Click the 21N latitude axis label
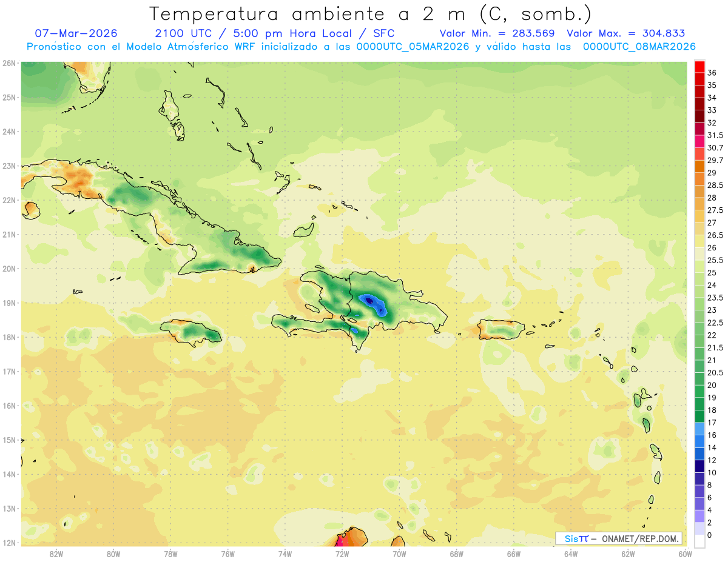 pyautogui.click(x=9, y=234)
